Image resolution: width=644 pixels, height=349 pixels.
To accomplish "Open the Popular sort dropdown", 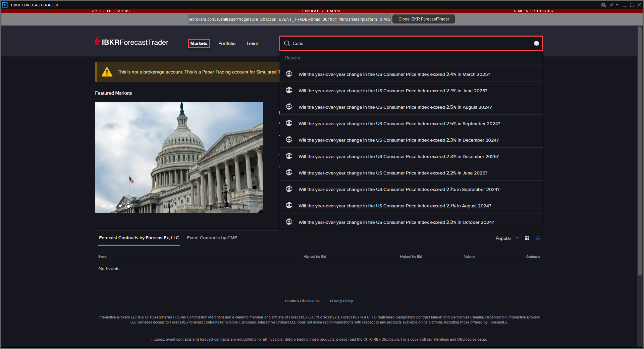I will [507, 238].
